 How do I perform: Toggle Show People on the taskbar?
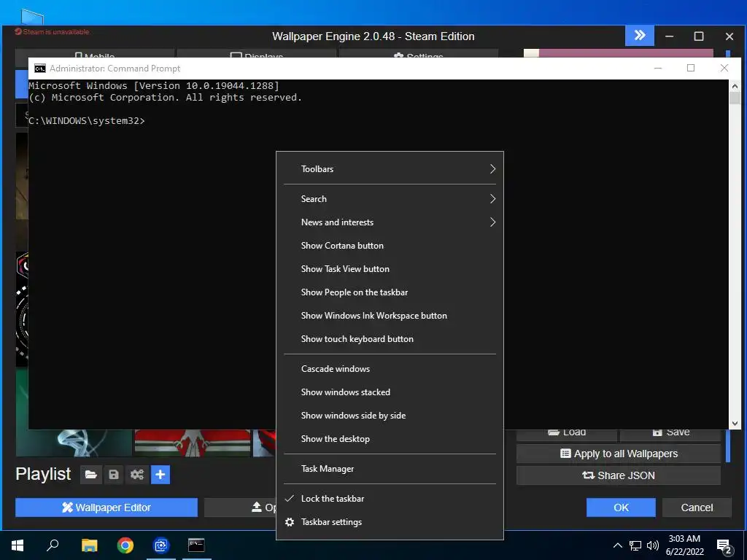[x=390, y=292]
